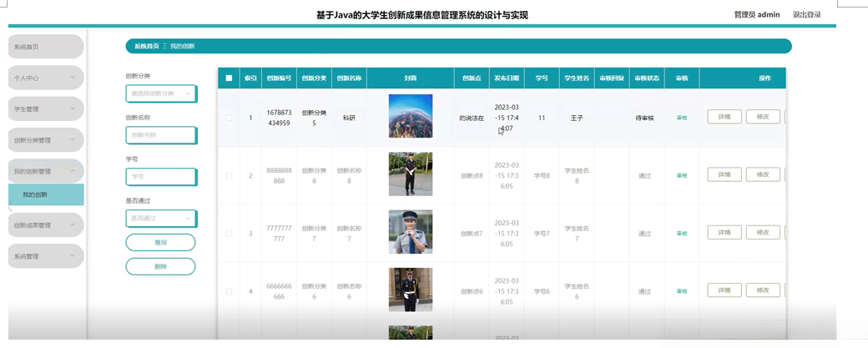Expand the 创新成果管理 sidebar menu
Screen dimensions: 868x348
[x=46, y=225]
